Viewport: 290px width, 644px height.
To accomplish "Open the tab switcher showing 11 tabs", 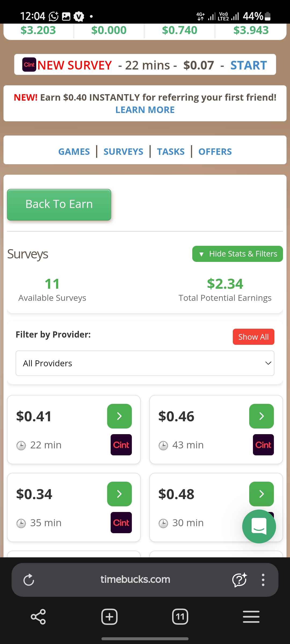I will pyautogui.click(x=180, y=617).
